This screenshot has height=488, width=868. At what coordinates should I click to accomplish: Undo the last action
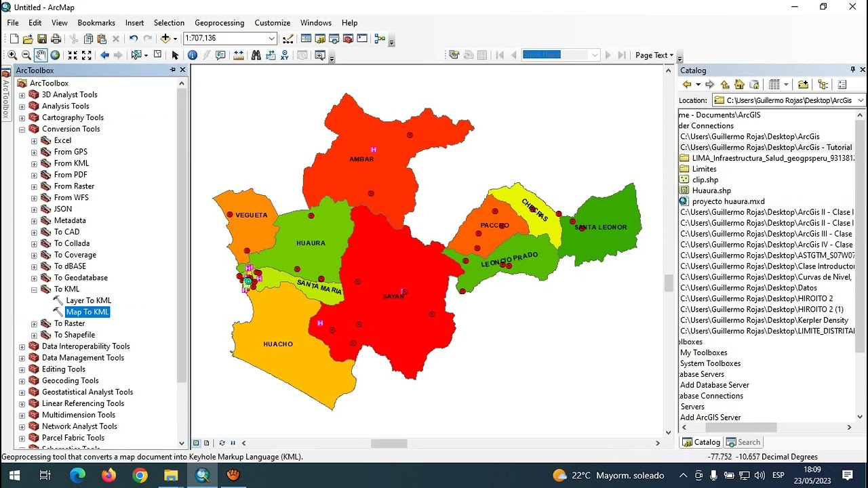click(x=134, y=39)
